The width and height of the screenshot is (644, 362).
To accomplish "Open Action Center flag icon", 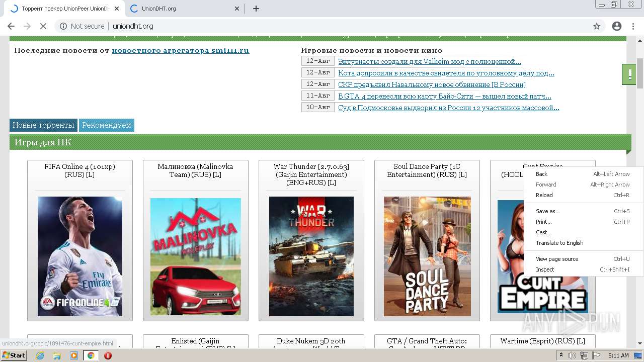I will click(x=596, y=355).
